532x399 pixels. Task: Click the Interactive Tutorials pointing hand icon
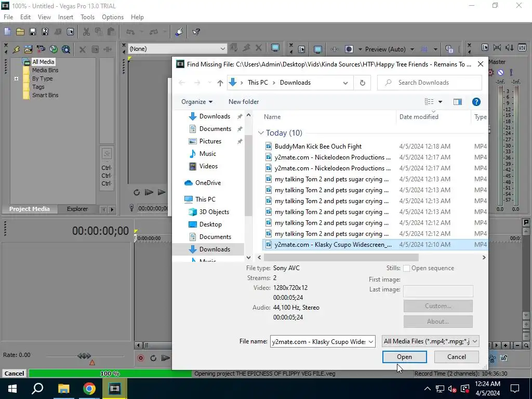(179, 32)
